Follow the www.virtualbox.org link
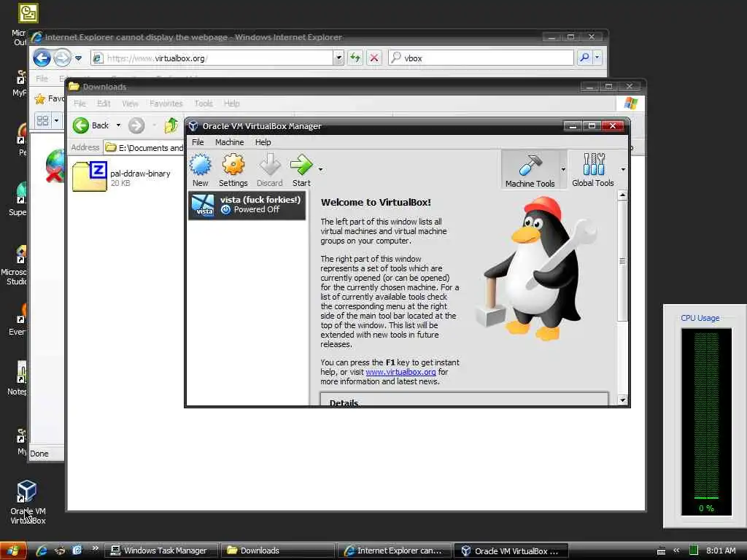The width and height of the screenshot is (747, 560). pyautogui.click(x=400, y=372)
